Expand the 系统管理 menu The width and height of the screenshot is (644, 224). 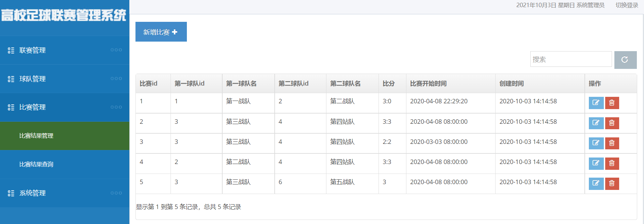pos(65,193)
